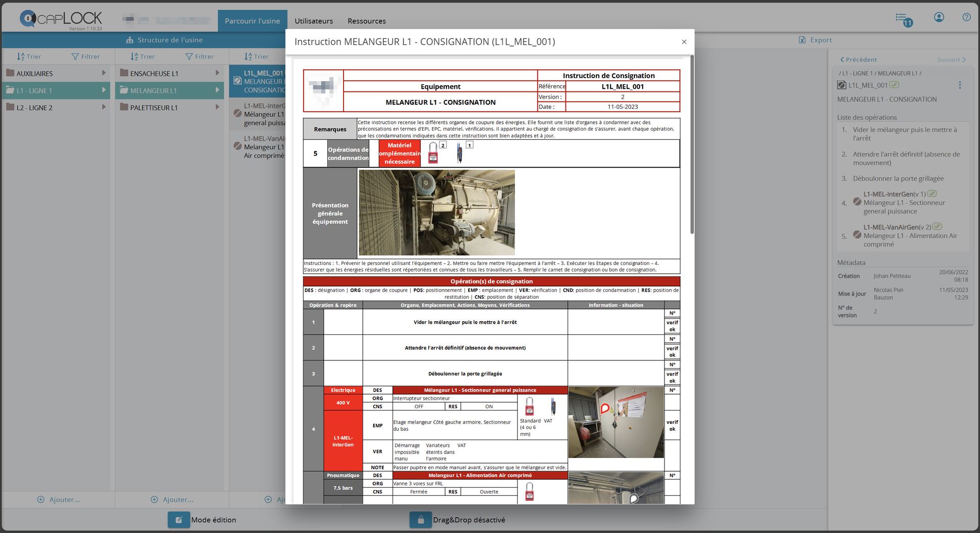Open the user account profile icon
980x533 pixels.
[x=939, y=17]
